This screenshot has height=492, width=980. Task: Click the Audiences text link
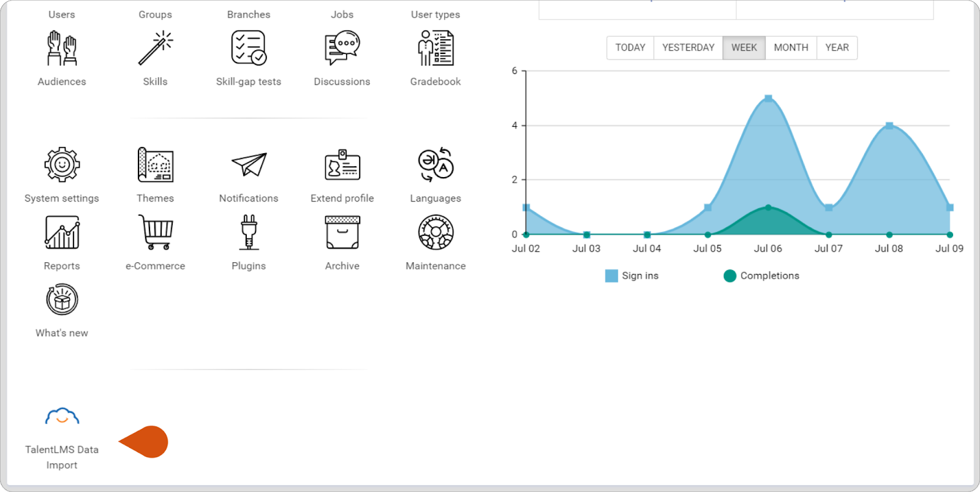tap(62, 81)
